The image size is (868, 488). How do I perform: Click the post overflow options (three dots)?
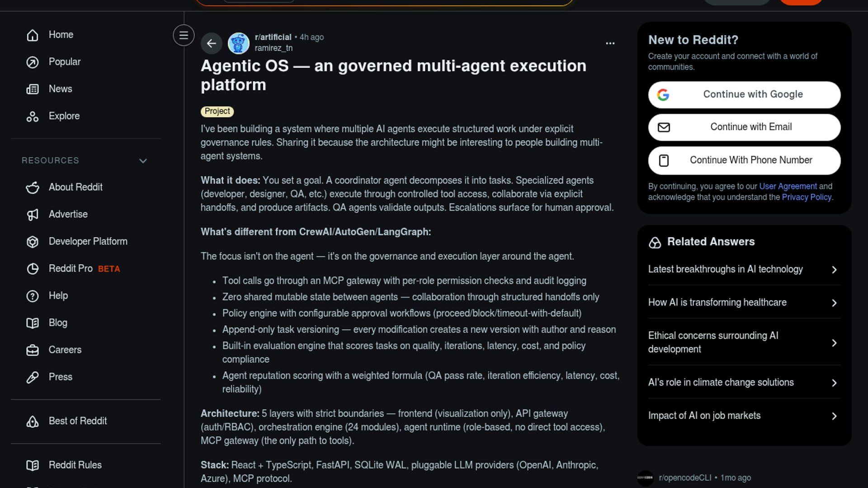click(610, 43)
